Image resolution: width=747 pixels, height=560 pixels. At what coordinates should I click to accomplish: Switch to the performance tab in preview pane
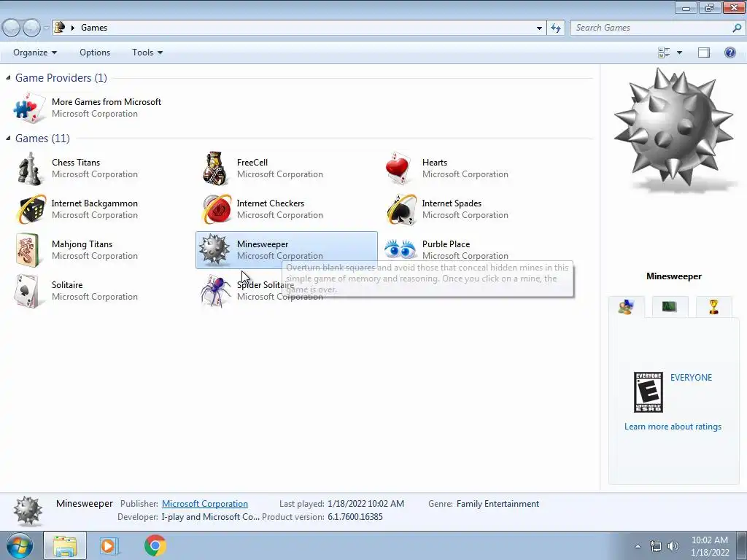pos(670,307)
